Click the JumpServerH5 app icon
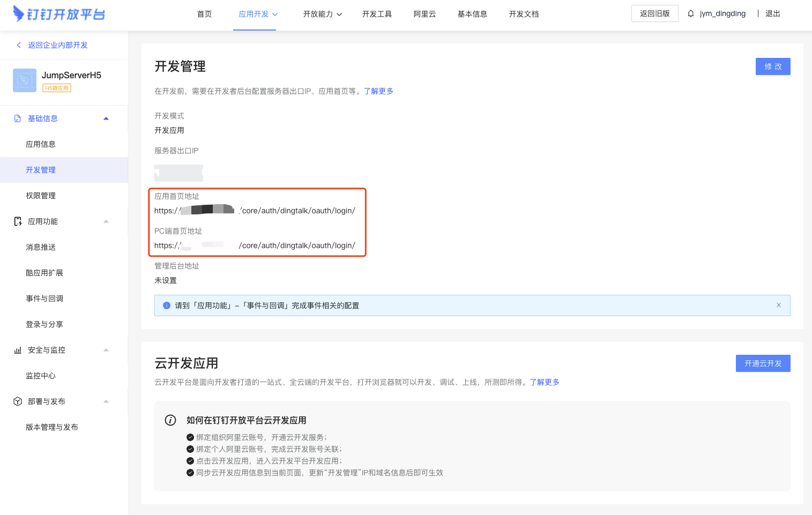The image size is (812, 515). [24, 80]
